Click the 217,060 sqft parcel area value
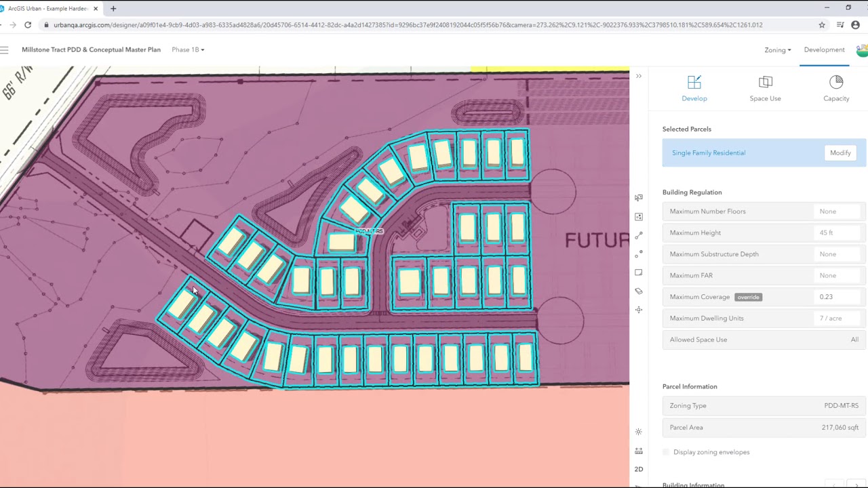868x488 pixels. point(840,428)
